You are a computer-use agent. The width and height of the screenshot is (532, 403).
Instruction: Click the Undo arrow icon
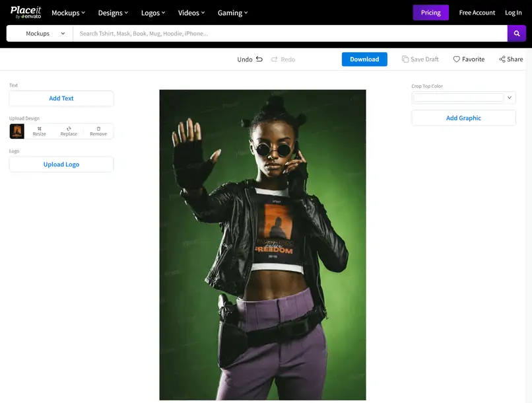coord(259,59)
